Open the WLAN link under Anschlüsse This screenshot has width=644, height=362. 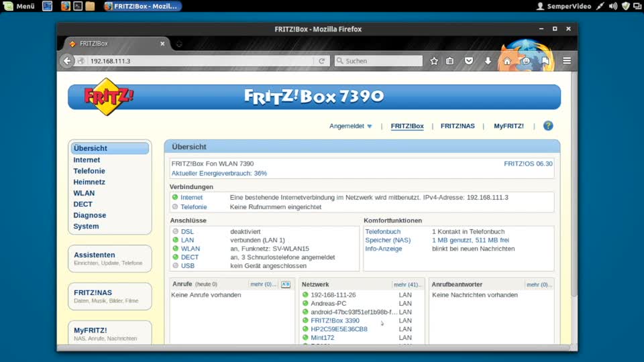pos(190,249)
